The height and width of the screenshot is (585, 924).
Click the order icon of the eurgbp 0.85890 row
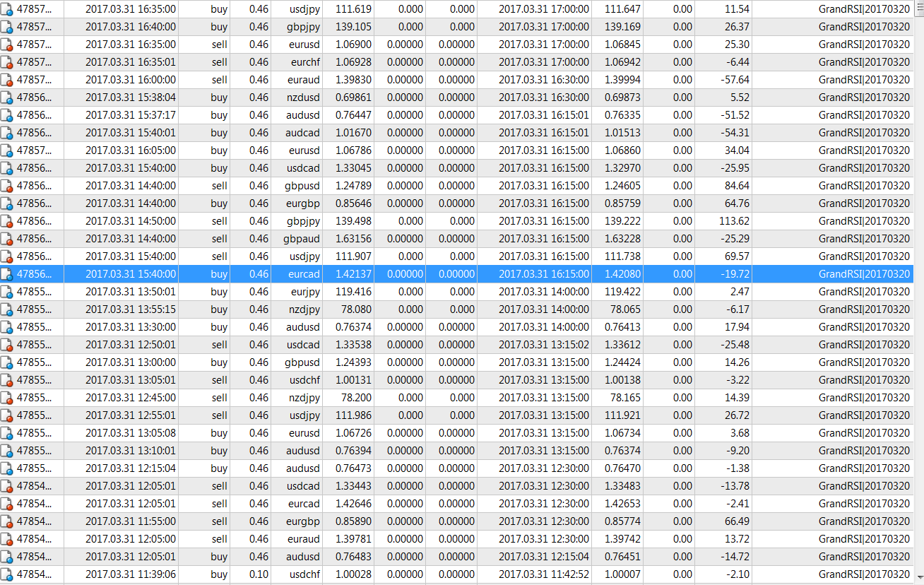pos(7,521)
